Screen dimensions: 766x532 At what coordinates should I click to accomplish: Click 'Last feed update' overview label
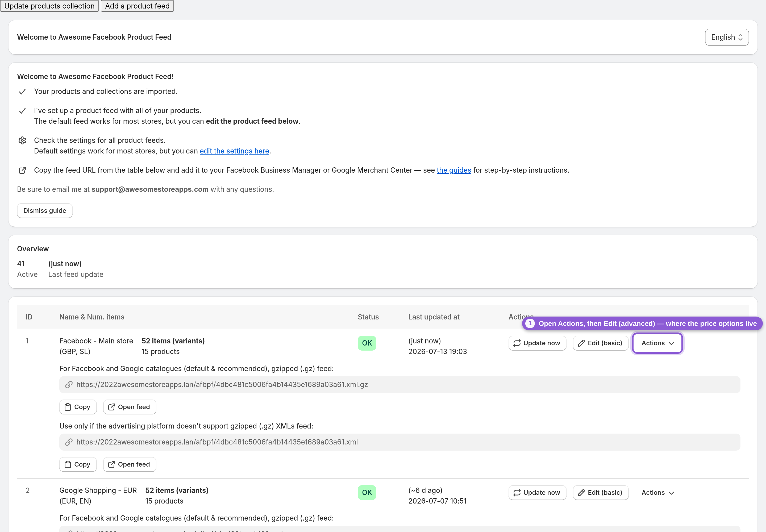(x=76, y=274)
